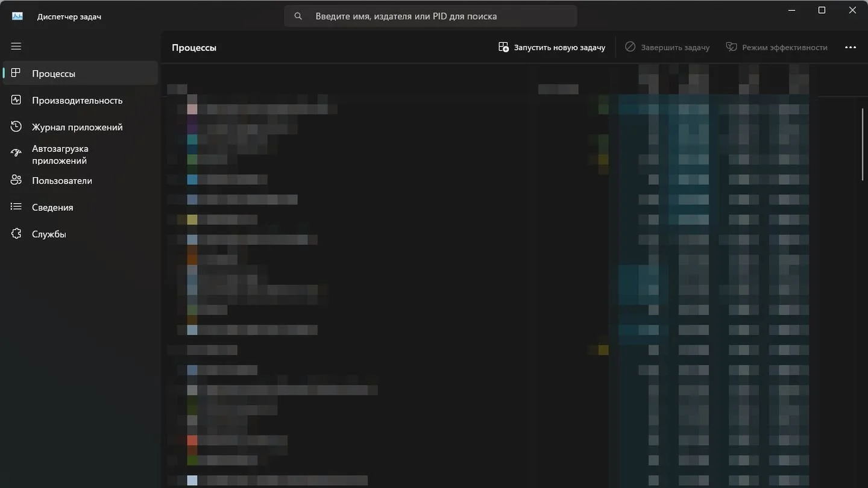Screen dimensions: 868x488
Task: Open the three-dots more options menu
Action: click(851, 47)
